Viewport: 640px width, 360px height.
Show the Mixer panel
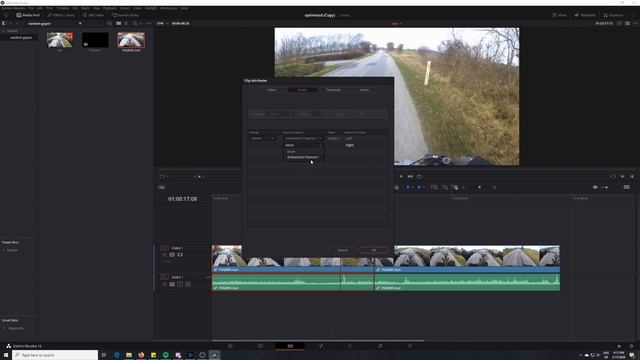tap(560, 15)
